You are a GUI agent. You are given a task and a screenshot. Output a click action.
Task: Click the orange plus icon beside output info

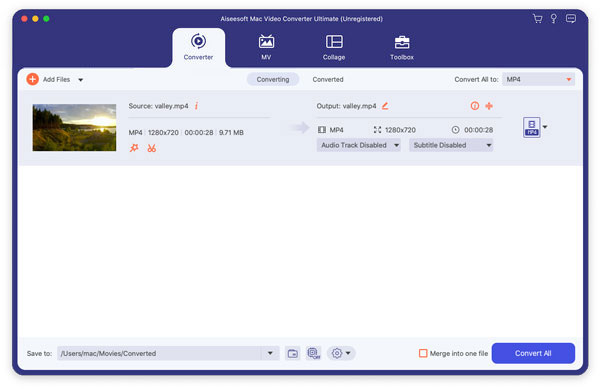click(489, 106)
